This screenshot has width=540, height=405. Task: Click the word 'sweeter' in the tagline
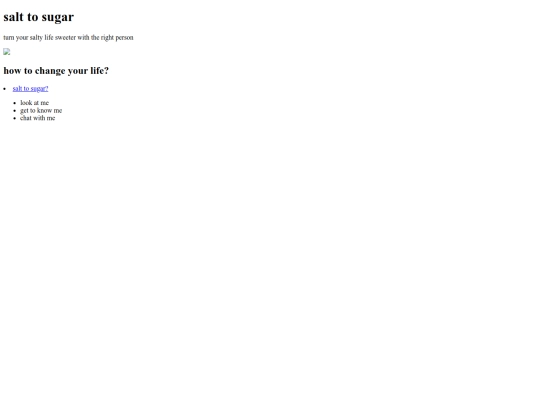click(65, 37)
